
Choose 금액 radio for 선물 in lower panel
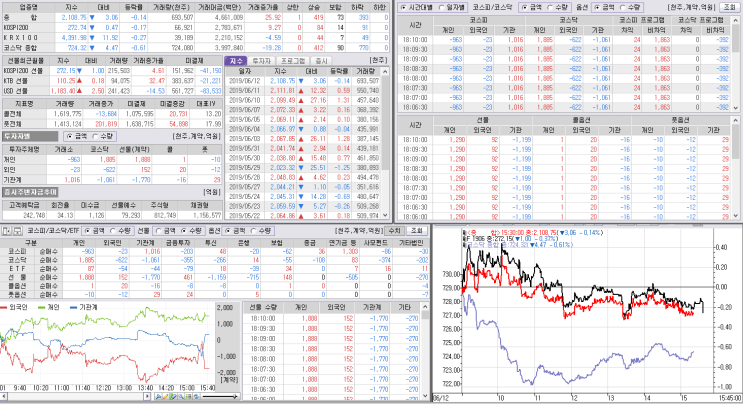[x=165, y=231]
